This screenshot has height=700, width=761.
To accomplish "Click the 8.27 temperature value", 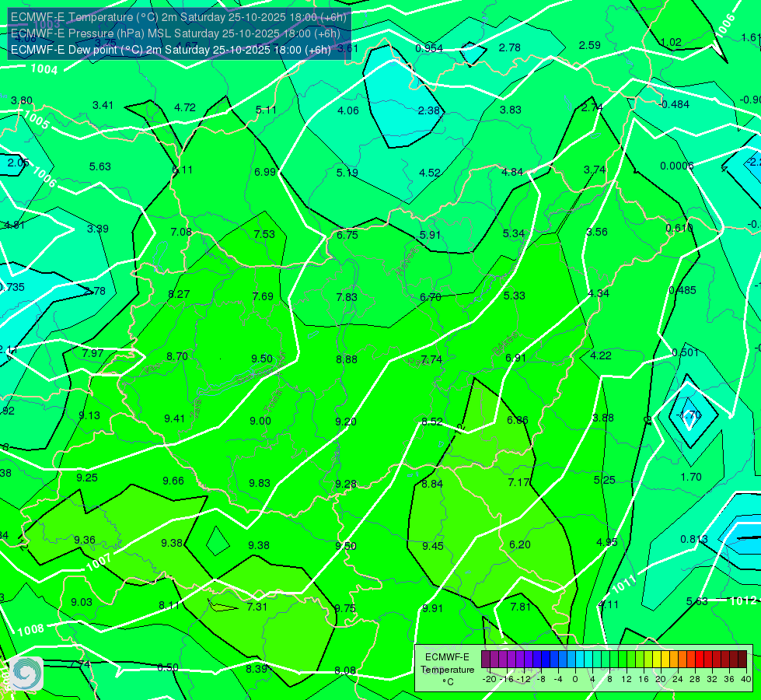I will [x=179, y=294].
